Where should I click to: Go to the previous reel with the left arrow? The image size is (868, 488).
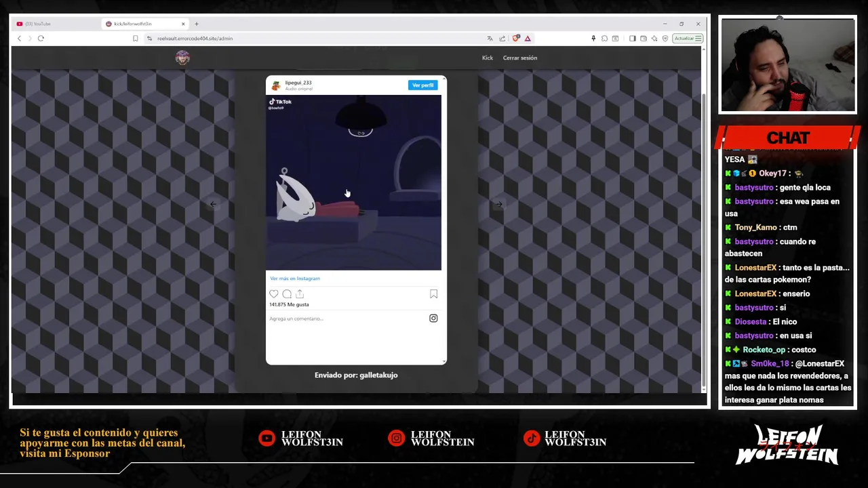point(213,204)
